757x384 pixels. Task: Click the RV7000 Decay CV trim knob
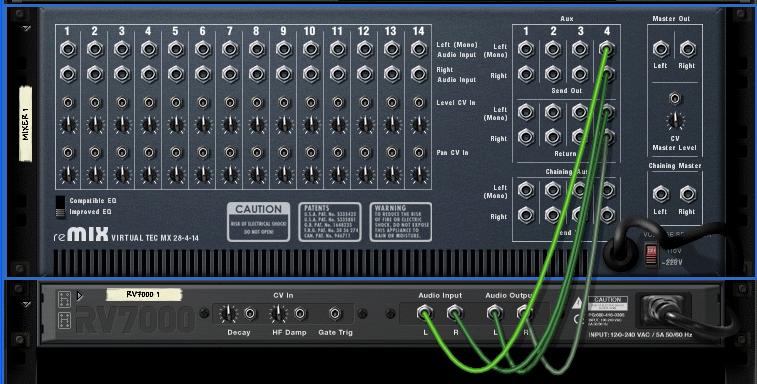tap(228, 314)
